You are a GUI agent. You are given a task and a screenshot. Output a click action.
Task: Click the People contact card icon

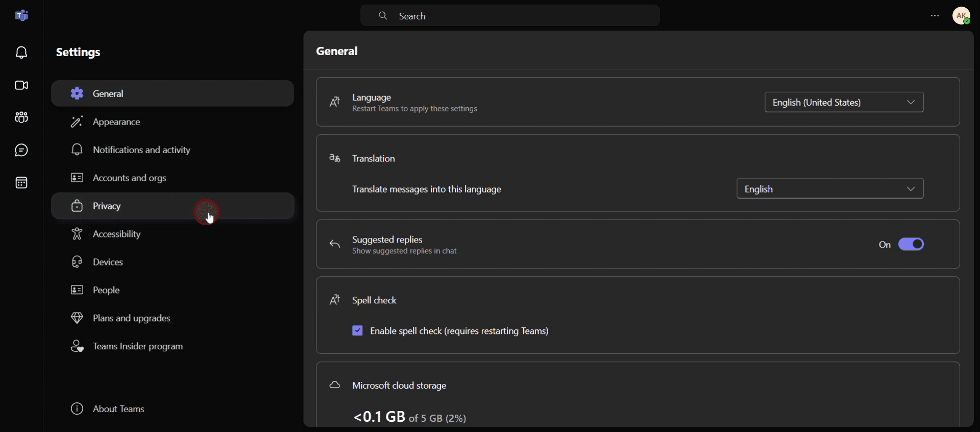click(77, 290)
